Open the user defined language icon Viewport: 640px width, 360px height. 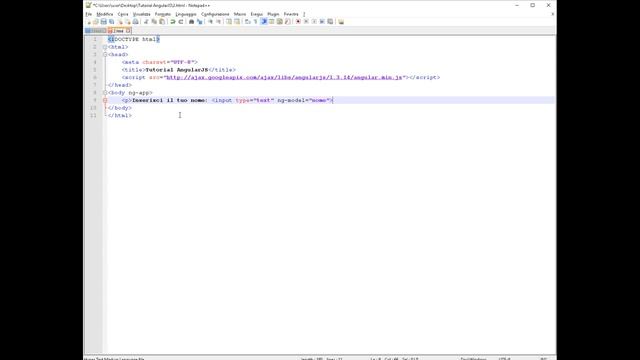coord(272,22)
